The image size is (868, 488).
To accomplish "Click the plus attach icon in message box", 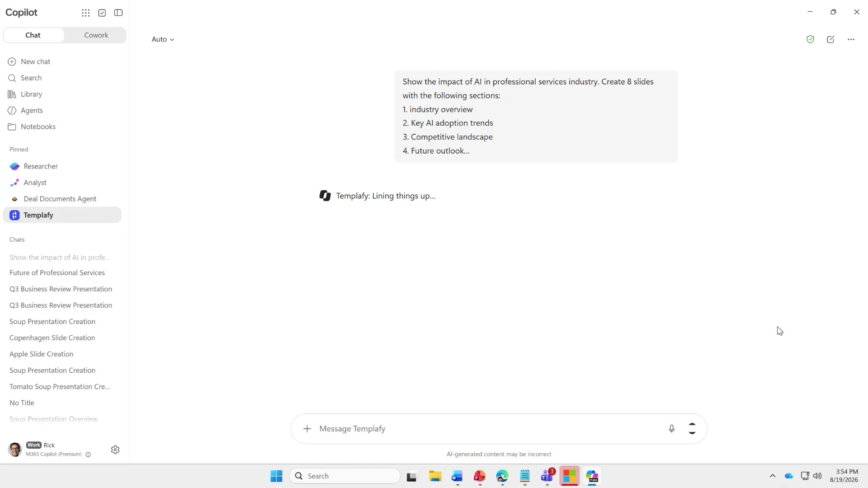I will [307, 429].
